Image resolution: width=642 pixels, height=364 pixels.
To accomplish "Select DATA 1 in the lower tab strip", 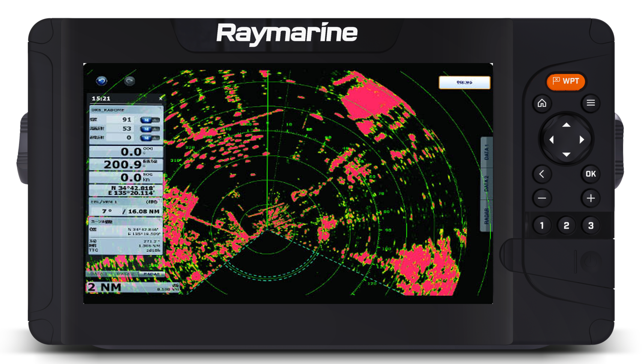I will tap(99, 274).
